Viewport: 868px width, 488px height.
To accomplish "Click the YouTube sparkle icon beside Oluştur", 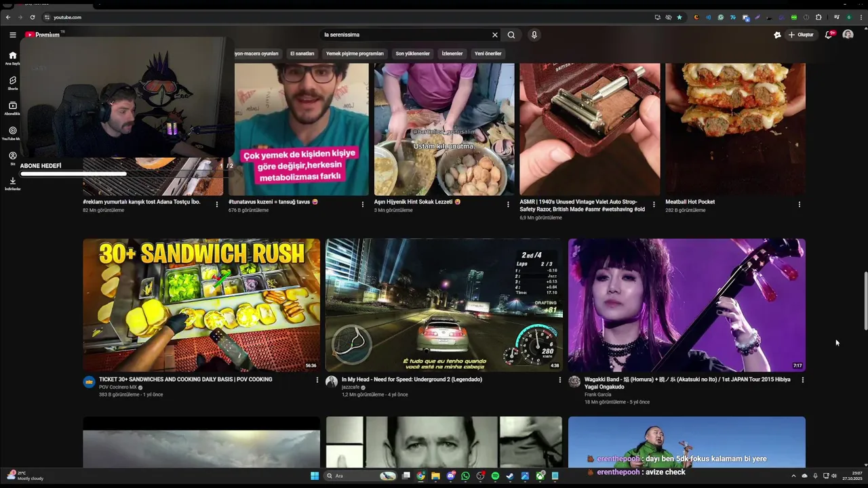I will (x=777, y=35).
